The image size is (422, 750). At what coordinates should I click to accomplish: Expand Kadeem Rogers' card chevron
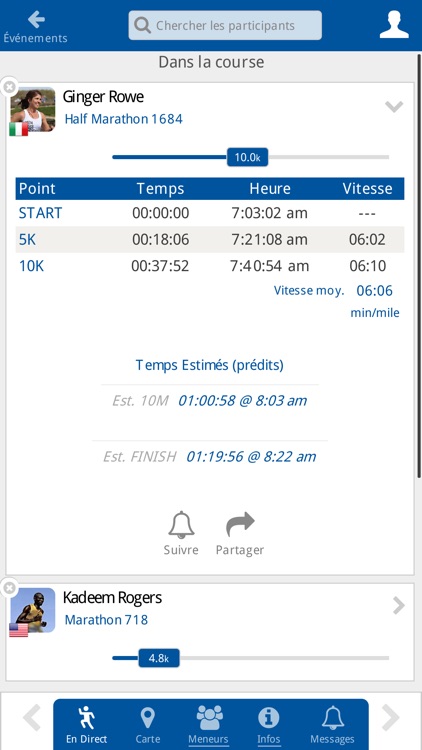pos(399,606)
